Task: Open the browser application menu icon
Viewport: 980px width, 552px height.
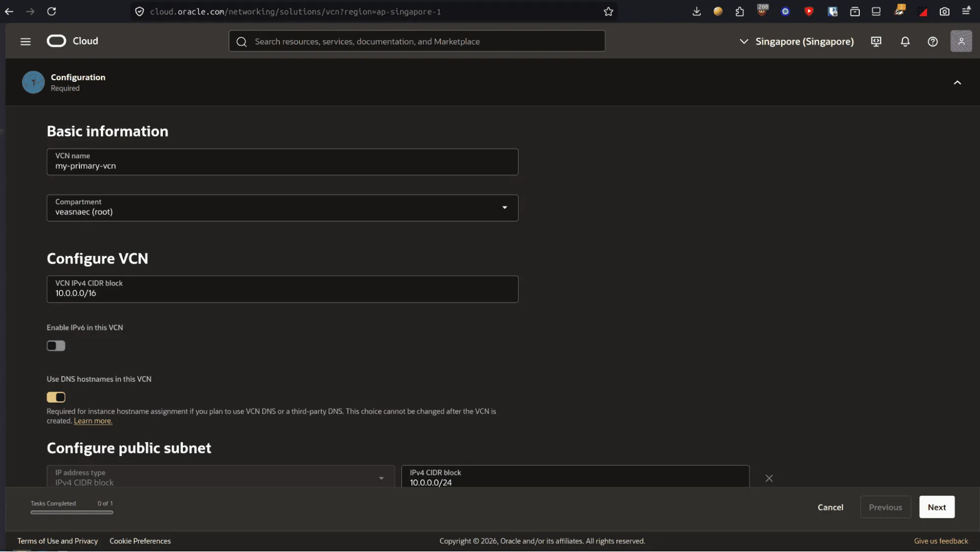Action: (x=966, y=11)
